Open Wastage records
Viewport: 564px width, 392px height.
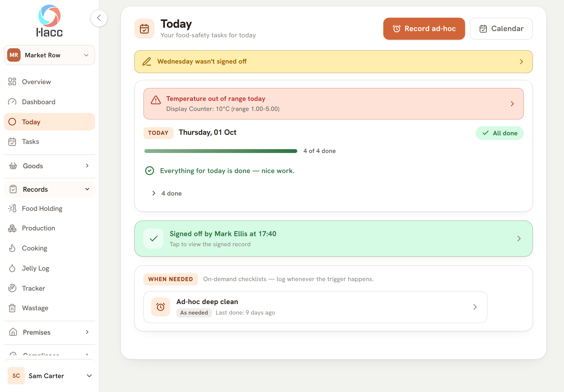click(x=49, y=308)
